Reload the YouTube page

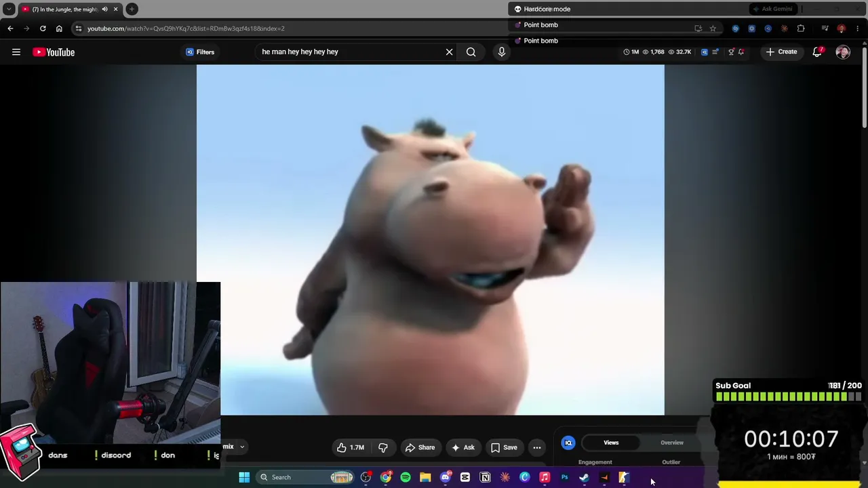pos(43,28)
